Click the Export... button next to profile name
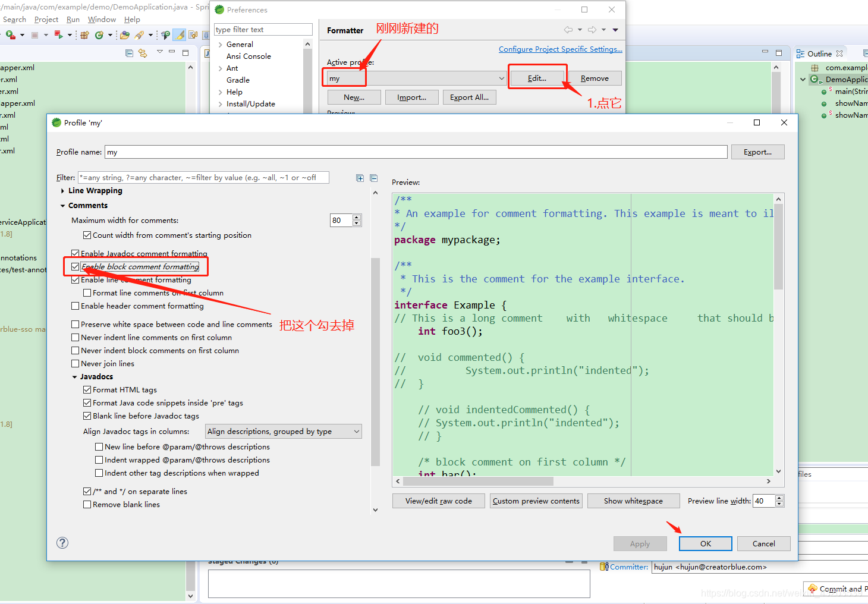868x604 pixels. point(757,152)
